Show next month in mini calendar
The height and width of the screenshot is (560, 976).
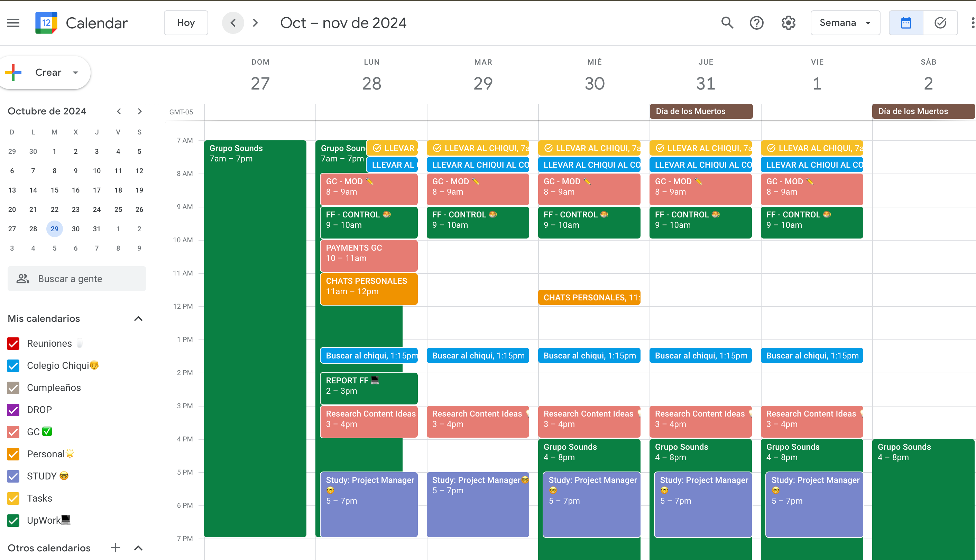click(x=140, y=112)
